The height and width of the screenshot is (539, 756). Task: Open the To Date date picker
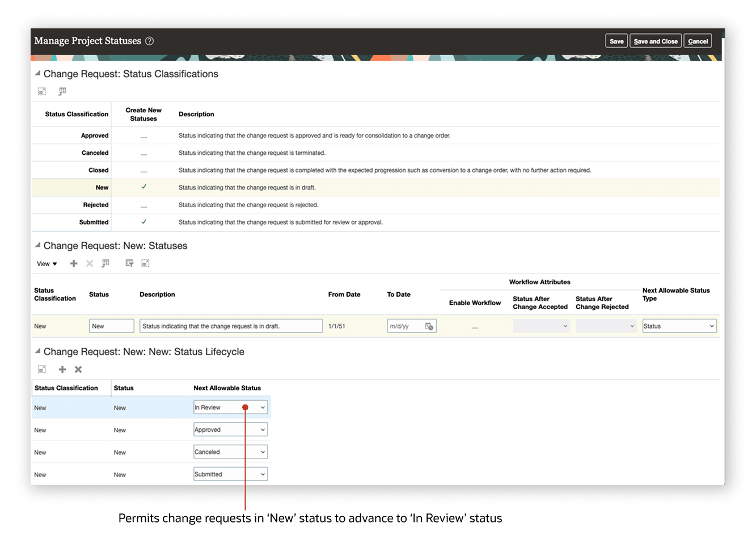coord(429,326)
